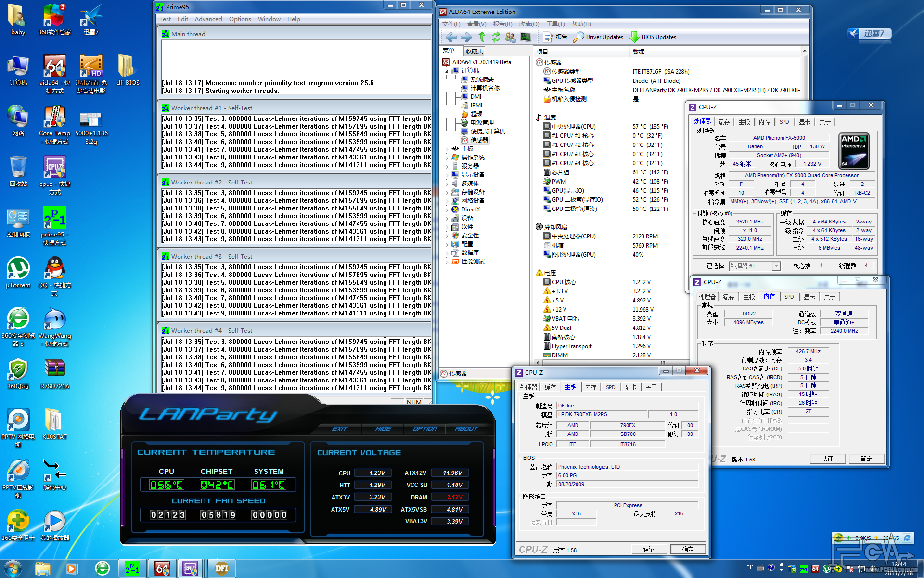Viewport: 924px width, 578px height.
Task: Switch to 缓存 tab in top CPU-Z window
Action: [x=724, y=122]
